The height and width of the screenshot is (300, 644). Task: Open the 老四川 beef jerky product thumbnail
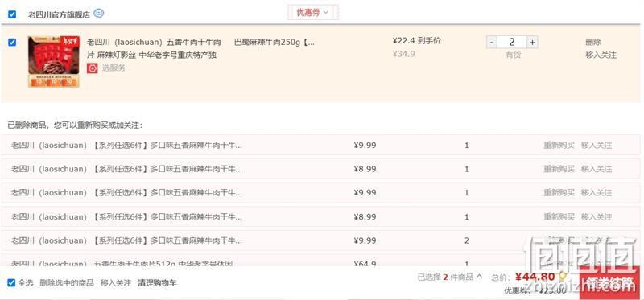coord(53,62)
